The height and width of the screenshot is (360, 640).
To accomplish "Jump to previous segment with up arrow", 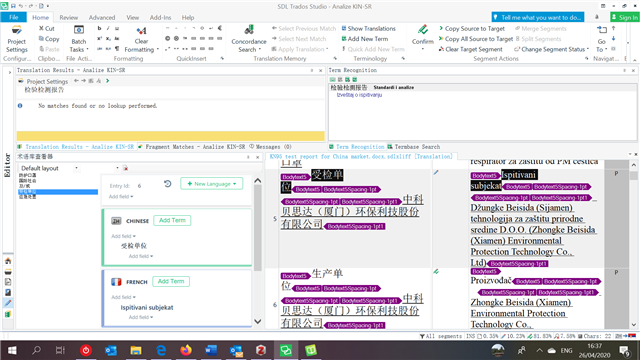I will (613, 29).
